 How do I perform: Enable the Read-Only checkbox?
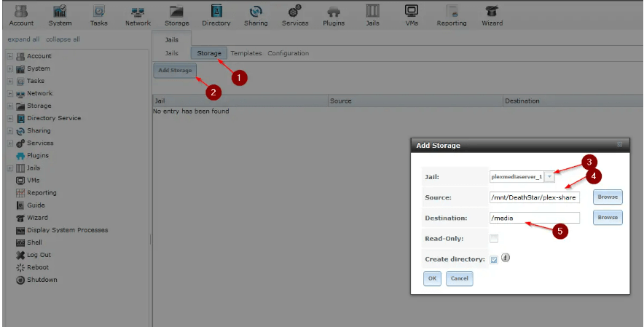point(494,238)
